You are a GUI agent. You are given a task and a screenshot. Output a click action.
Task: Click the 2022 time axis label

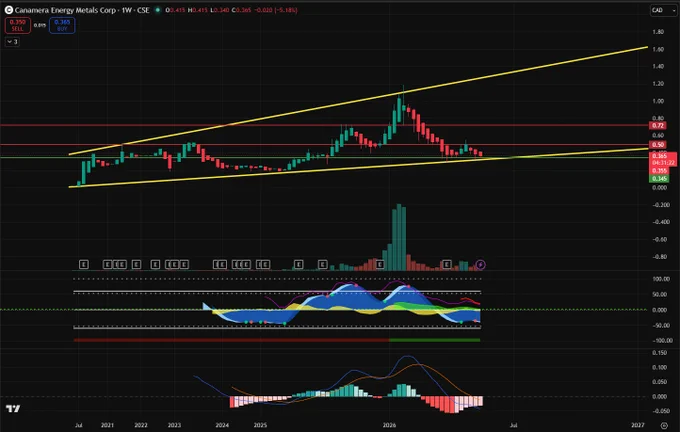141,425
